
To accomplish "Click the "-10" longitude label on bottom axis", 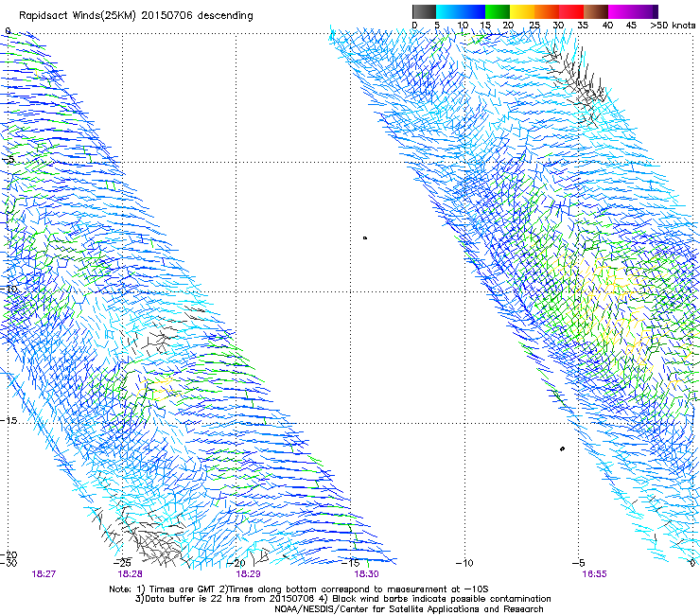I will pyautogui.click(x=464, y=563).
